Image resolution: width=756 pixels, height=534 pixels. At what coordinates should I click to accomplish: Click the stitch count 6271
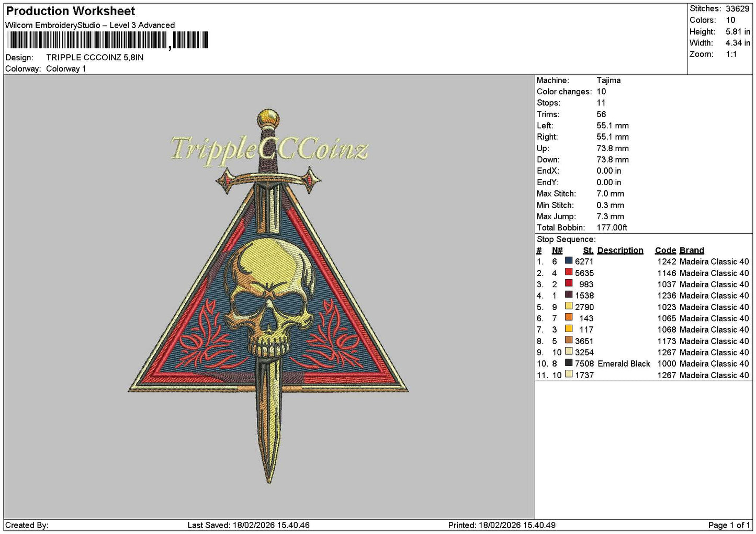pos(584,262)
